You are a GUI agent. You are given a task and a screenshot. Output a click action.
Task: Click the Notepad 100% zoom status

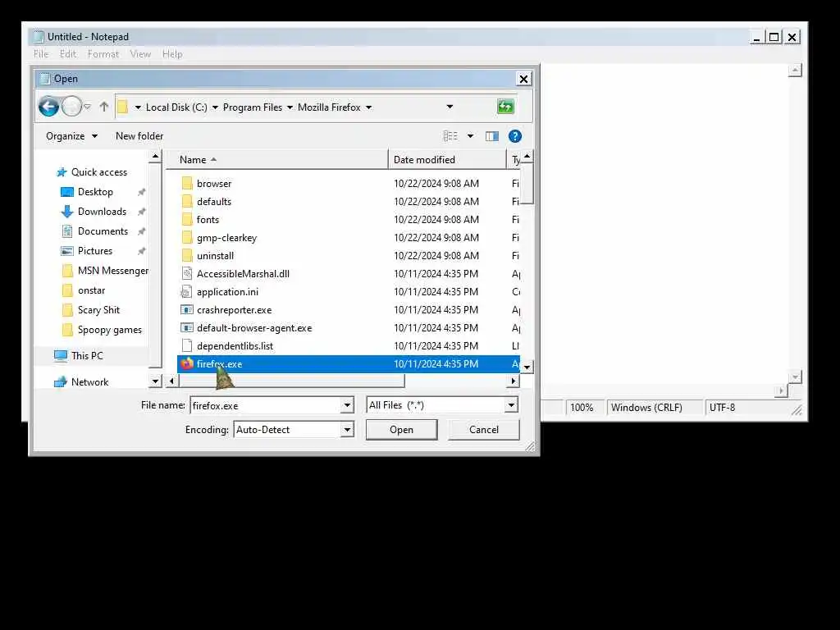[x=582, y=408]
